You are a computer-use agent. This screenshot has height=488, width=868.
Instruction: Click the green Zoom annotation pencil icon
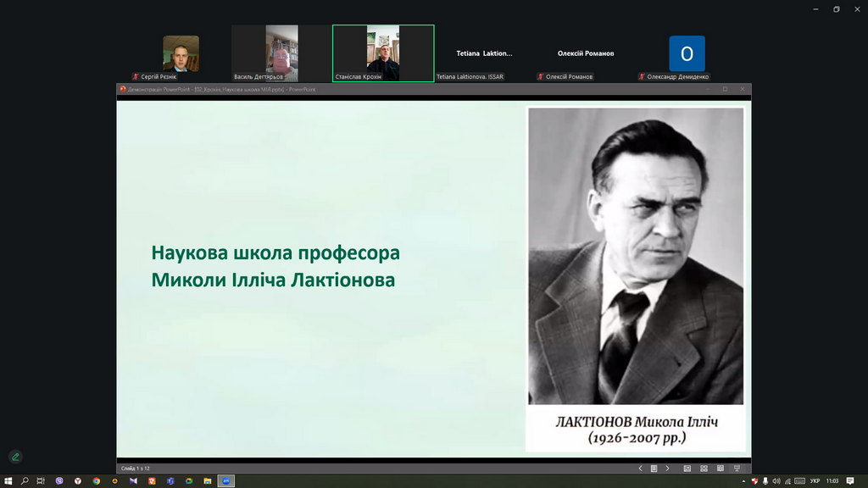pos(15,457)
